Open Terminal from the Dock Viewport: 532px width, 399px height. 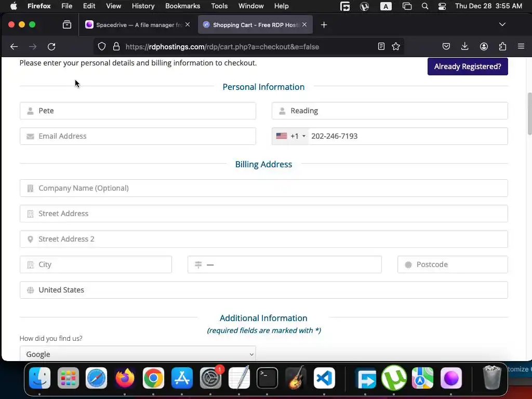(268, 378)
